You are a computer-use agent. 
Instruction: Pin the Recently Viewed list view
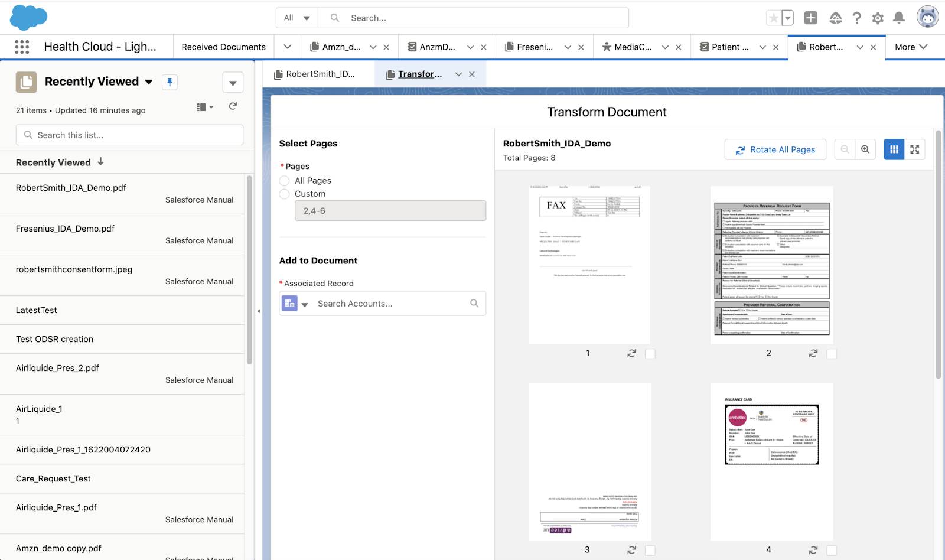pos(170,82)
